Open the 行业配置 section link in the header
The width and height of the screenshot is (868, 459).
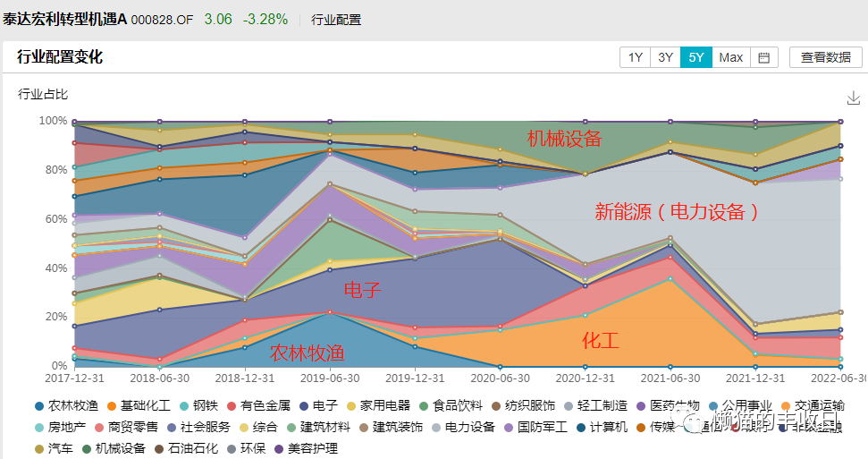coord(336,20)
